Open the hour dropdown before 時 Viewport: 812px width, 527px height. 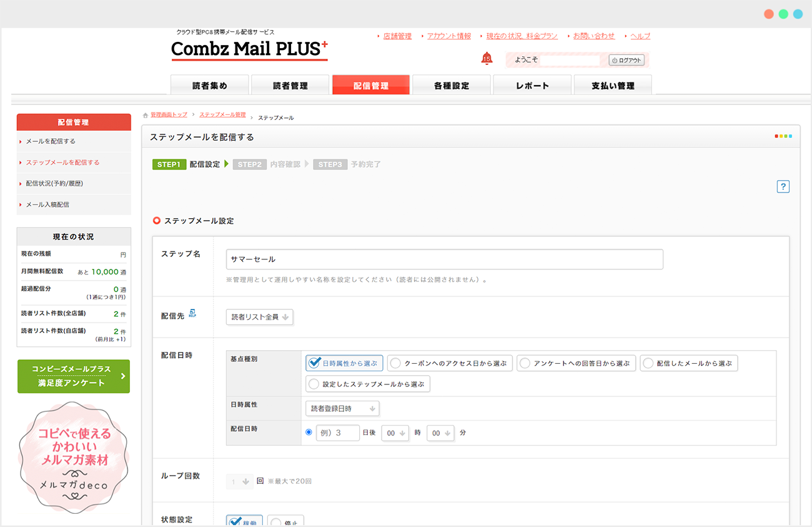coord(395,433)
